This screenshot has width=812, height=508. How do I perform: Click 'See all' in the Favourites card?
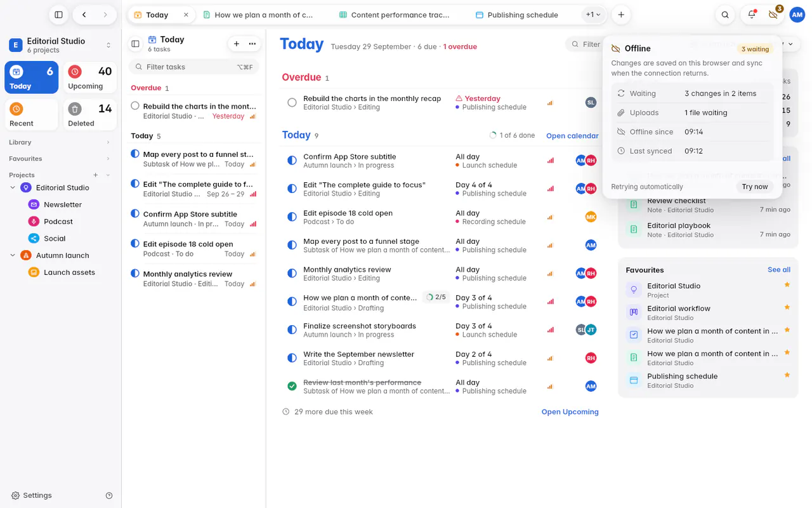point(779,270)
